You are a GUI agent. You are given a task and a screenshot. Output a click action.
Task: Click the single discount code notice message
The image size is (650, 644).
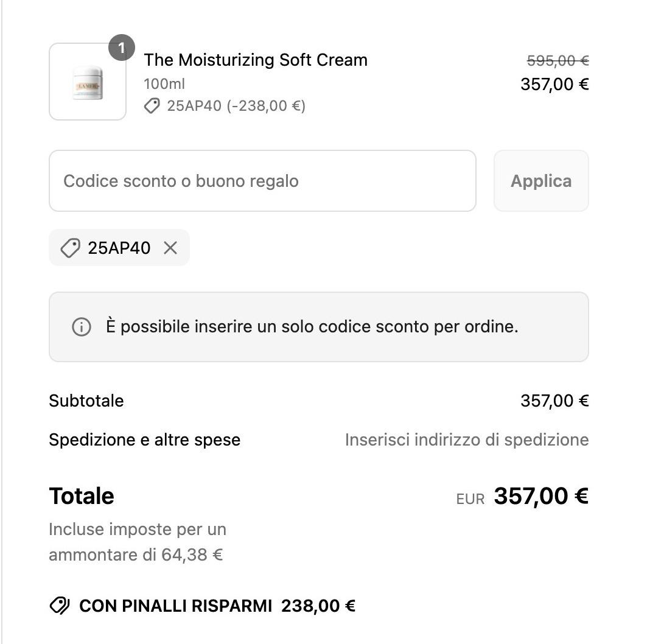click(312, 327)
